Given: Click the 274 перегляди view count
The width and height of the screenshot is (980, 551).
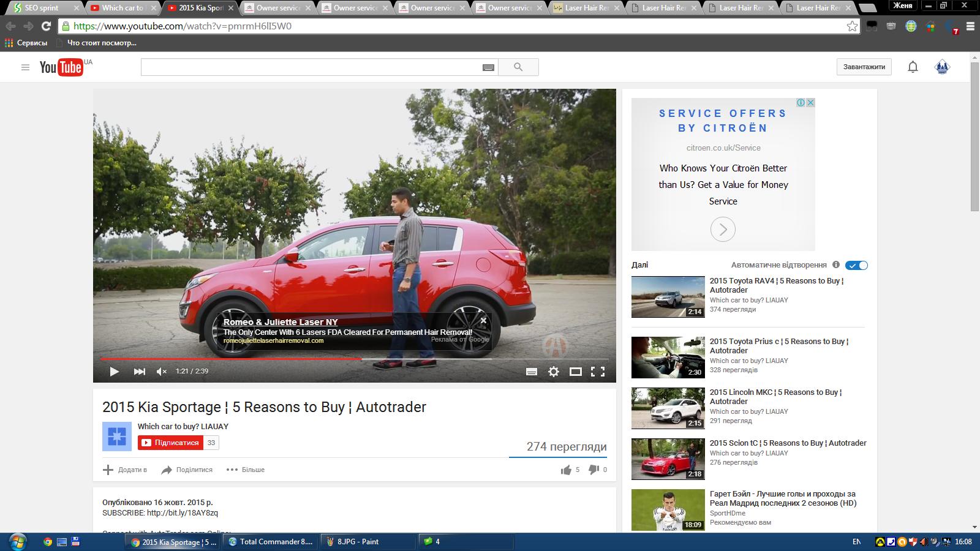Looking at the screenshot, I should pos(567,447).
